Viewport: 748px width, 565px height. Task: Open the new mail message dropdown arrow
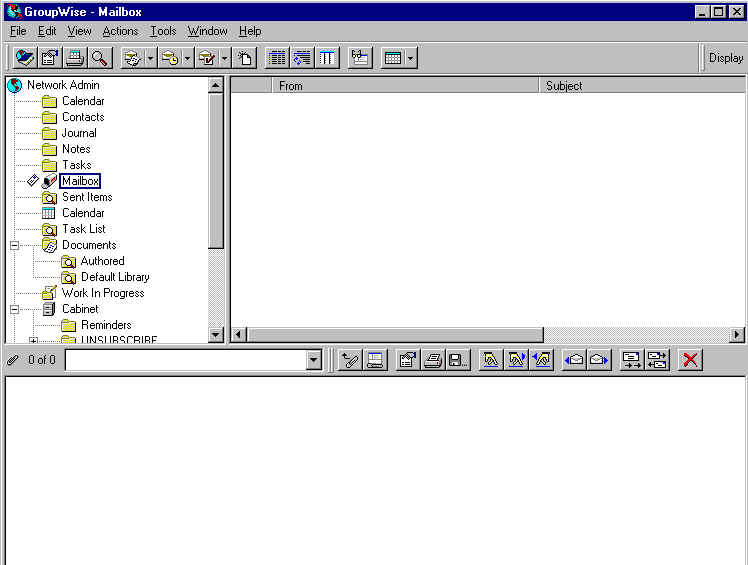150,58
